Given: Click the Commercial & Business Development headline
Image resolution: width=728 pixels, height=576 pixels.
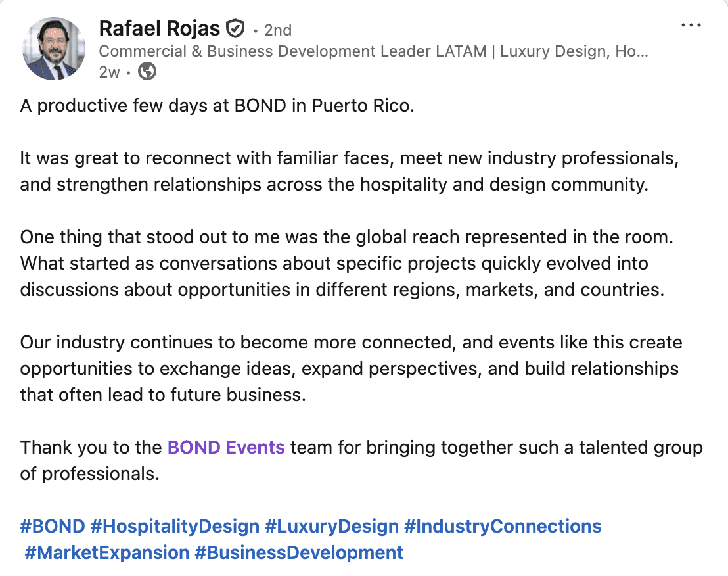Looking at the screenshot, I should pyautogui.click(x=374, y=51).
